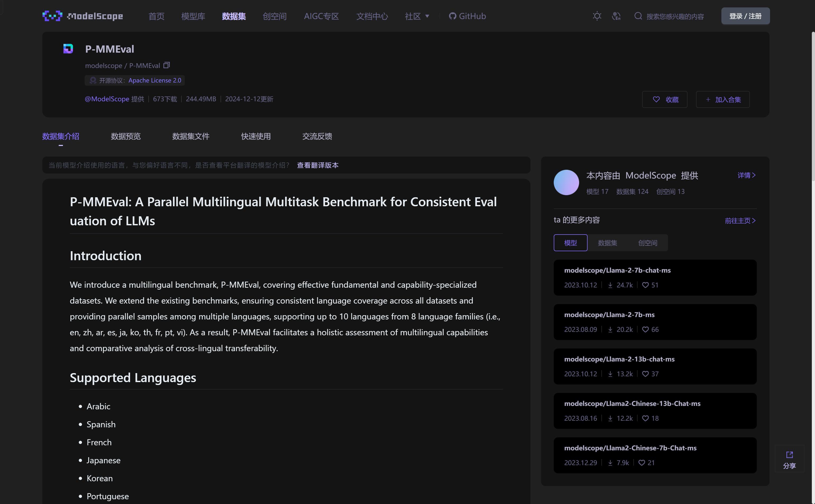Switch to the 数据预览 tab
Image resolution: width=815 pixels, height=504 pixels.
(x=126, y=136)
